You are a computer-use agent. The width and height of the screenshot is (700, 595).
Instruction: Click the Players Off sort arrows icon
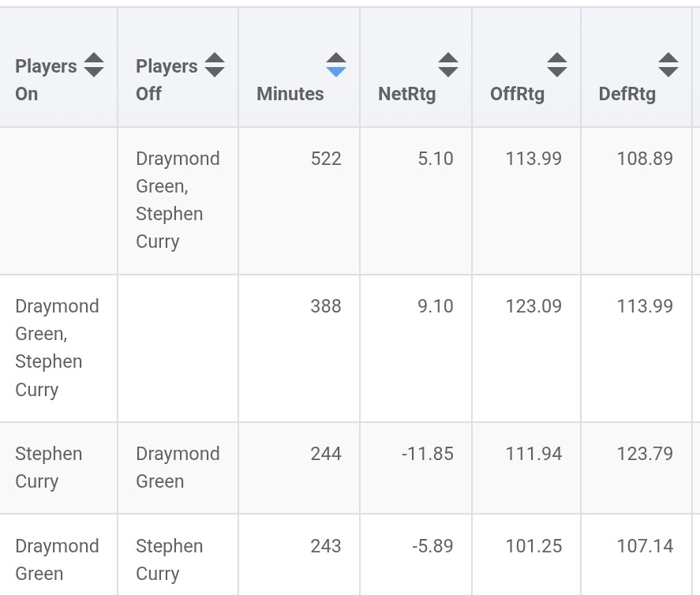pyautogui.click(x=214, y=65)
